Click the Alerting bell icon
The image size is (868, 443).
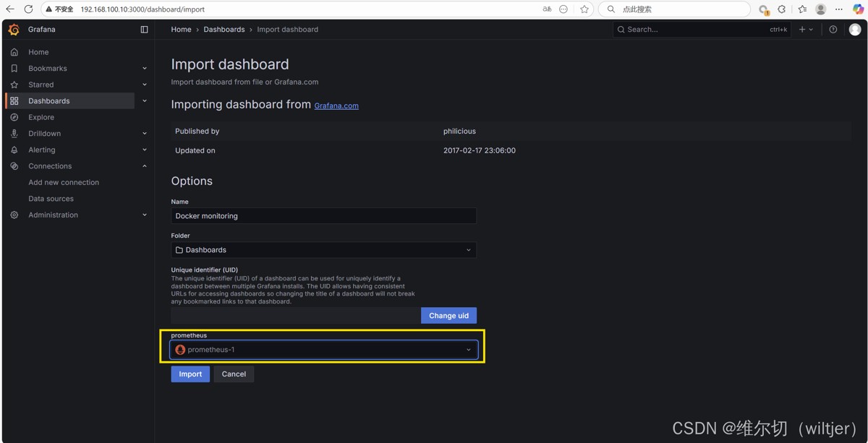point(14,150)
